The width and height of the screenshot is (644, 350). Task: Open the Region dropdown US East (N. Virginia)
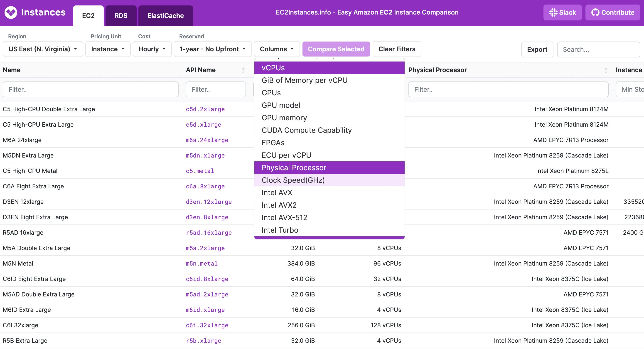click(x=43, y=49)
